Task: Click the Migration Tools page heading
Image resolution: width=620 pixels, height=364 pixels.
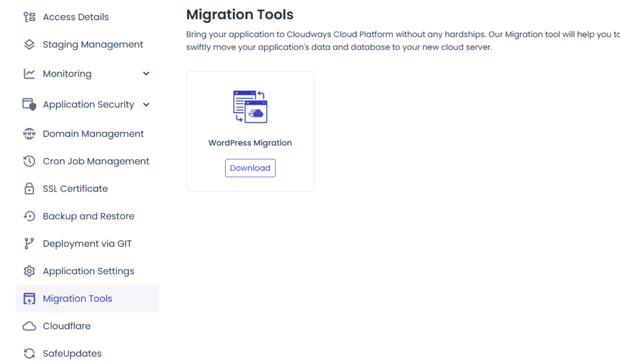Action: pyautogui.click(x=240, y=15)
